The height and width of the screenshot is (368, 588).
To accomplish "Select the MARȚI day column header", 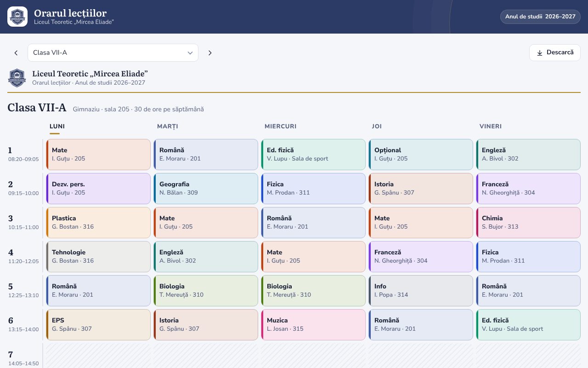I will [x=167, y=126].
